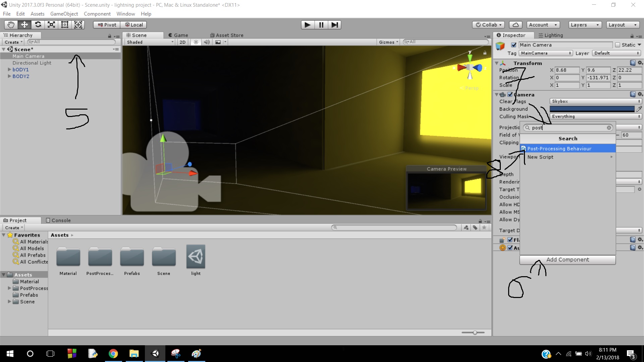The width and height of the screenshot is (644, 362).
Task: Collapse the Transform component
Action: [x=497, y=63]
